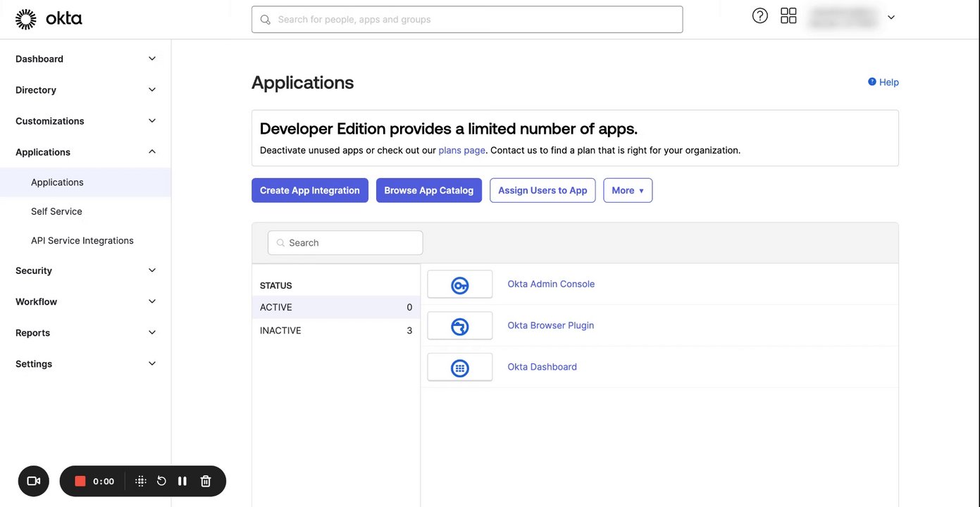
Task: Open the user account dropdown chevron
Action: [x=891, y=18]
